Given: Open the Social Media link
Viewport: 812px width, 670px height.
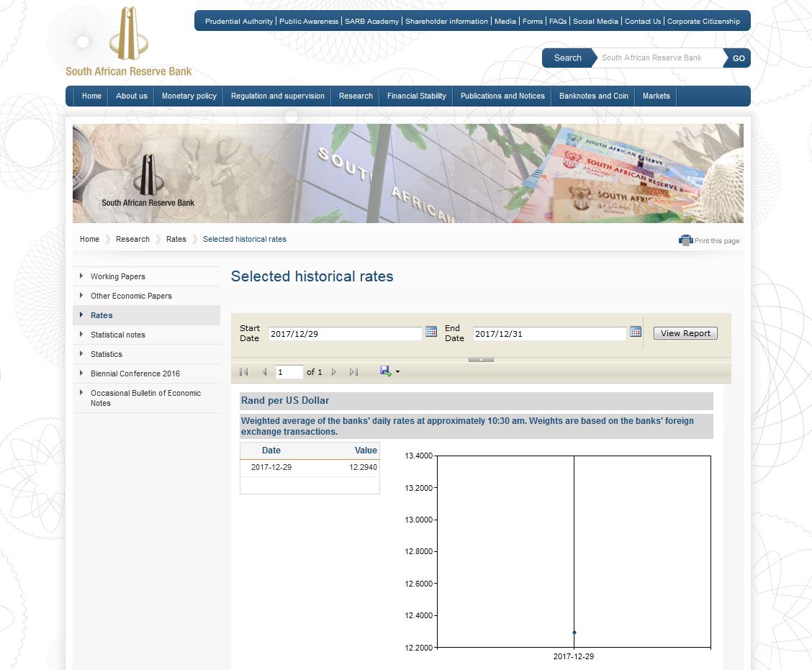Looking at the screenshot, I should 595,21.
